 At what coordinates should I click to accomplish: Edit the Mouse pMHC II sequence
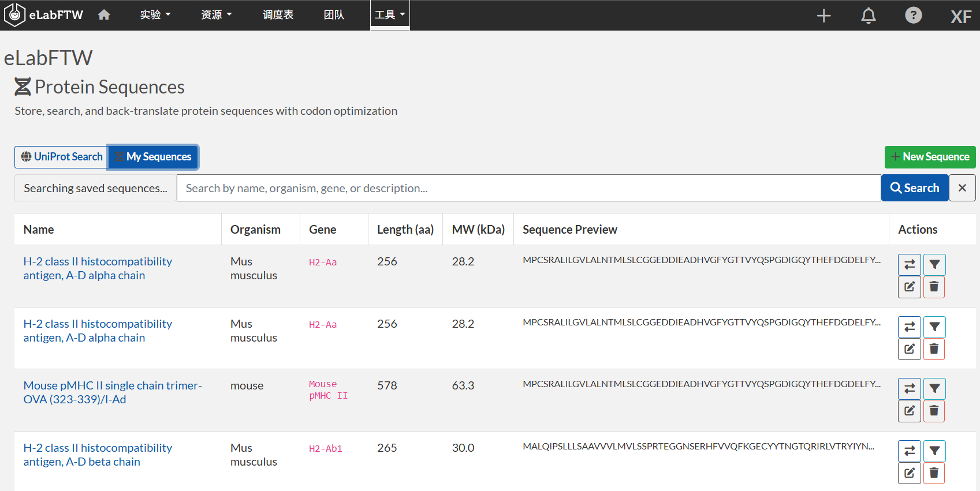[910, 411]
